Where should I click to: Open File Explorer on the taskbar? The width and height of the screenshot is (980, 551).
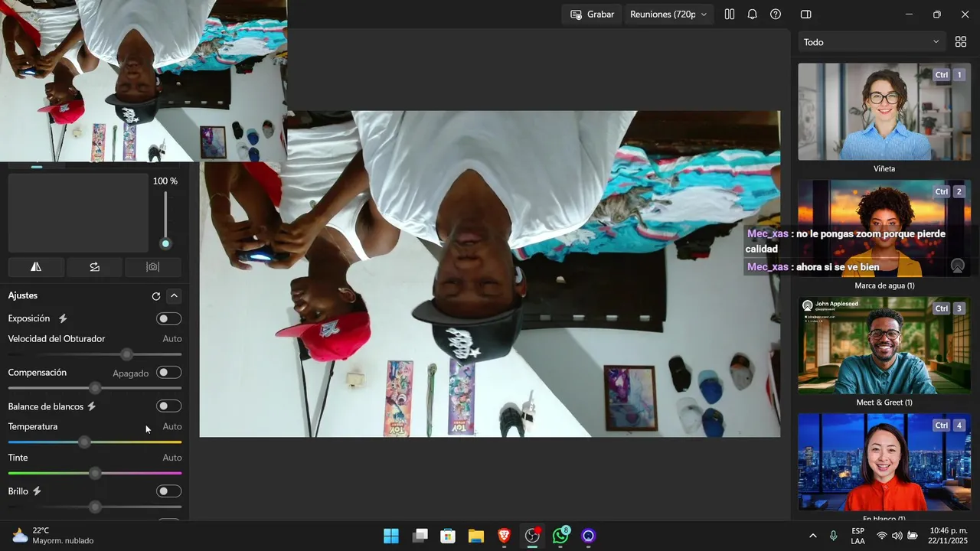click(476, 536)
